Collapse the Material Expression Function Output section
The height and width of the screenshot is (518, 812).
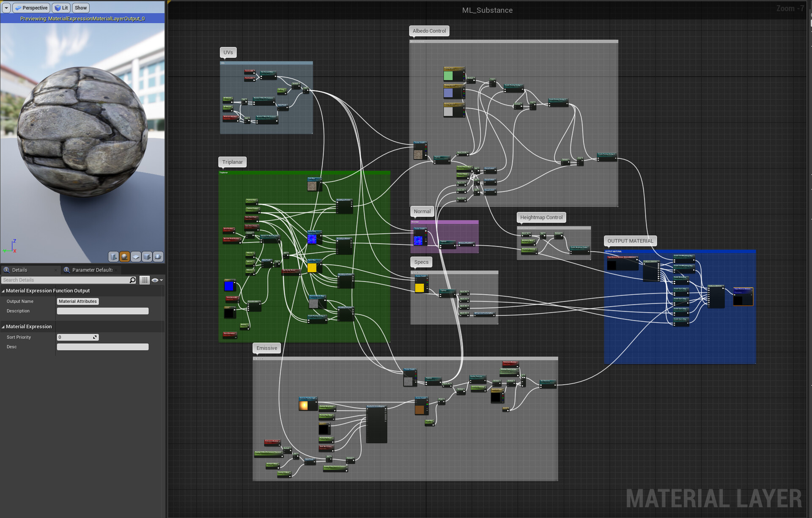pyautogui.click(x=3, y=291)
